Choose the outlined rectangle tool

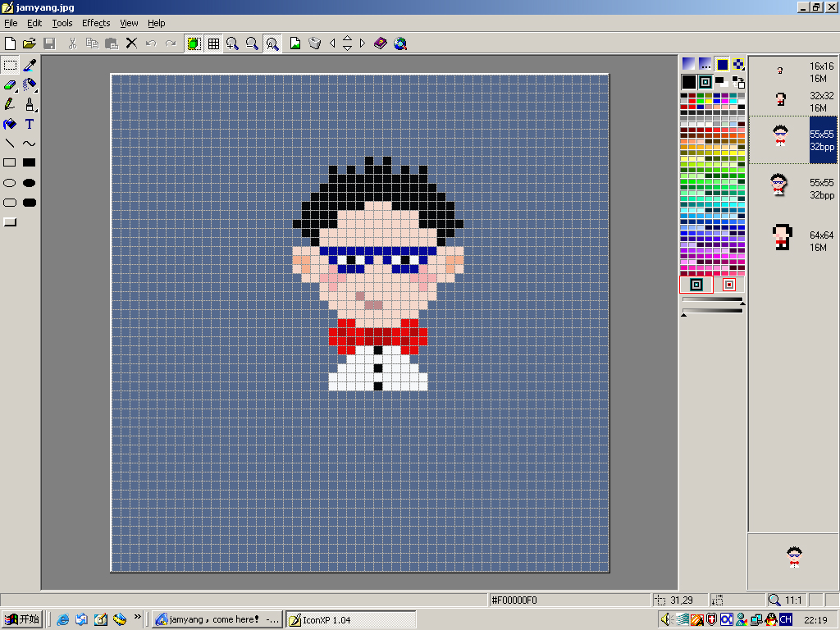[10, 163]
